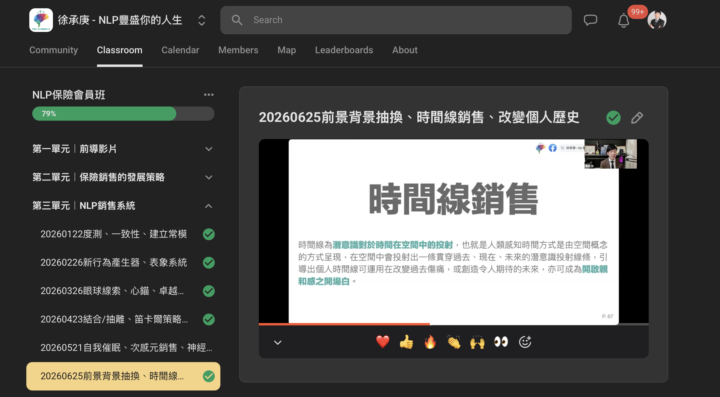
Task: Switch to the About tab
Action: click(x=405, y=50)
